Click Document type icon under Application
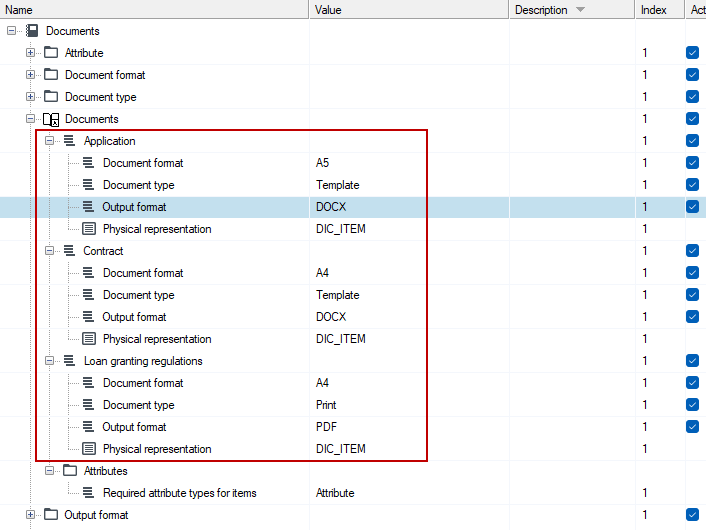Screen dimensions: 706x530 88,185
